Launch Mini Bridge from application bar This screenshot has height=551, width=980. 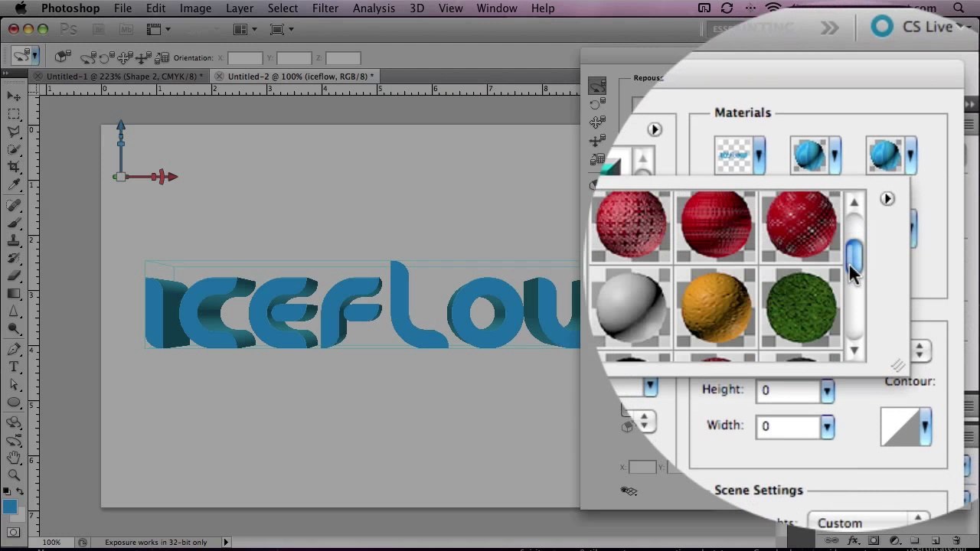pyautogui.click(x=126, y=29)
